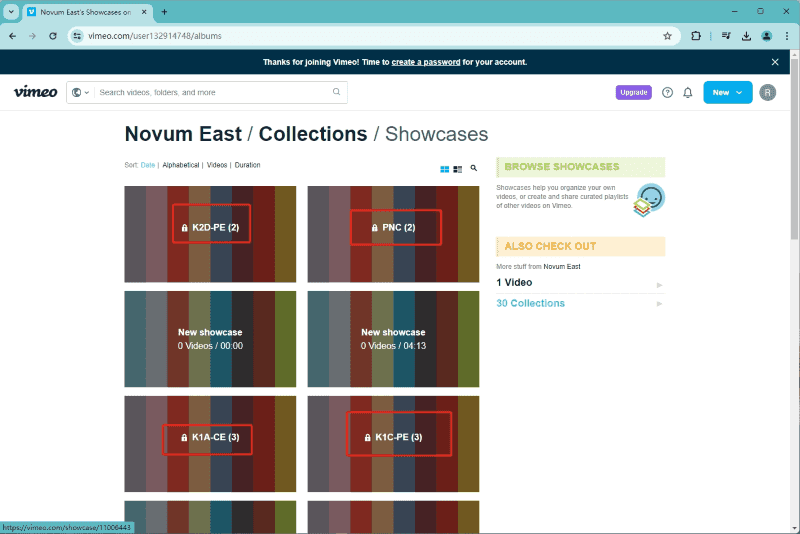The width and height of the screenshot is (800, 534).
Task: Open the browser extensions icon
Action: [696, 36]
